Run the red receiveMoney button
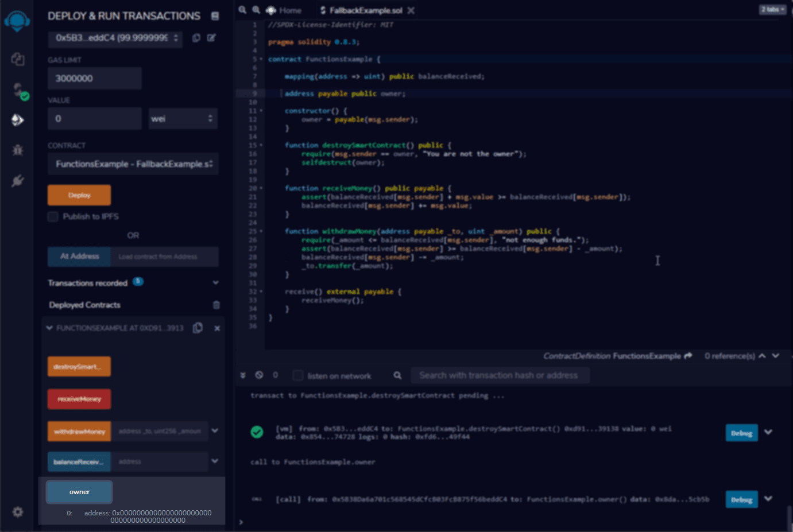This screenshot has height=532, width=793. pos(79,399)
